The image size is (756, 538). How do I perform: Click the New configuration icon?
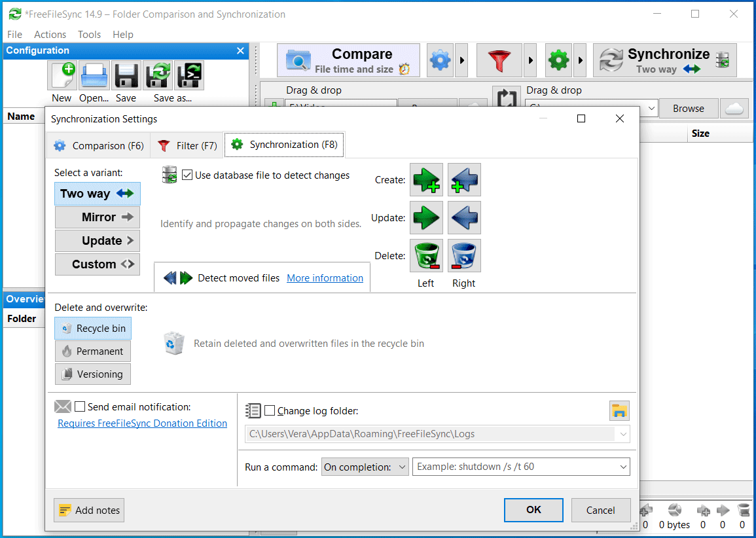click(x=62, y=75)
